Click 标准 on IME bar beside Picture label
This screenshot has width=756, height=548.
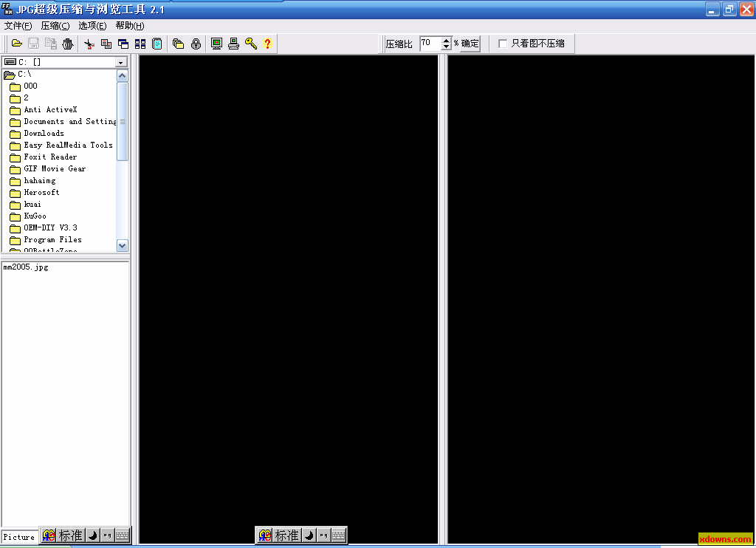click(70, 535)
